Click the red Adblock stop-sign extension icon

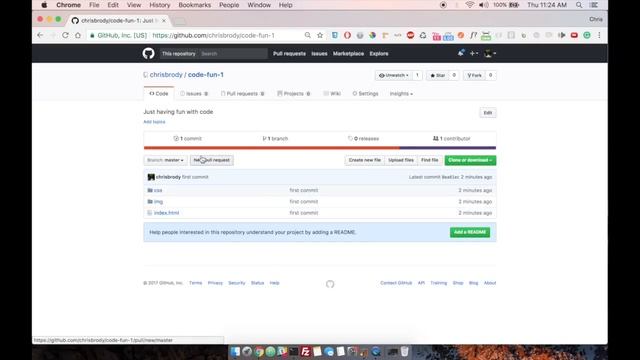411,36
